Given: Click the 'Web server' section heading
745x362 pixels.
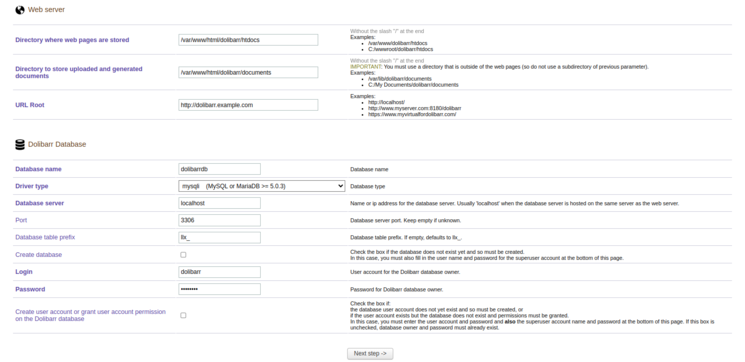Looking at the screenshot, I should tap(46, 10).
